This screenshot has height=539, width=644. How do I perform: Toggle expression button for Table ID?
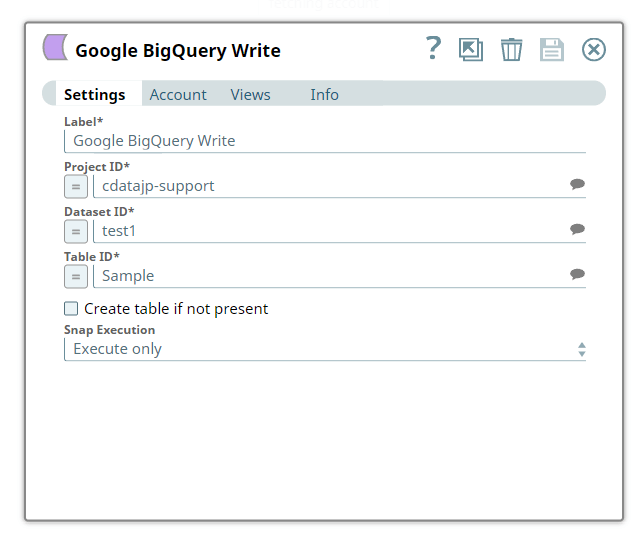click(76, 276)
